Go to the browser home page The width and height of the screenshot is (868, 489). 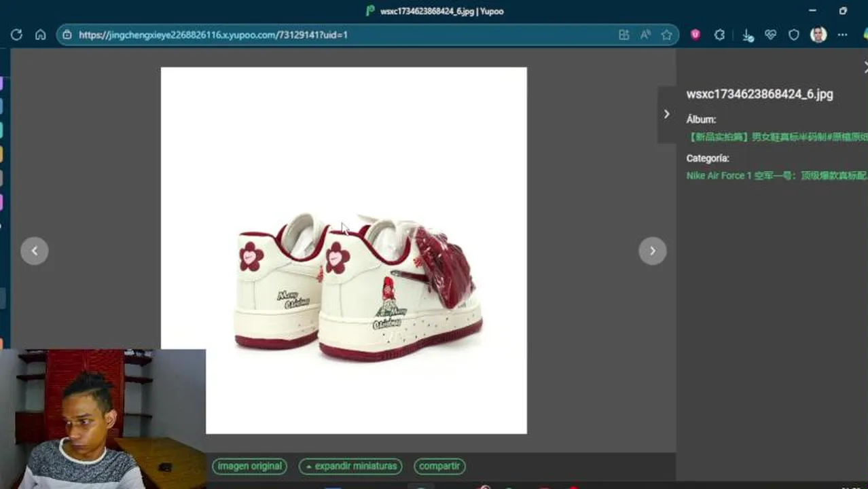41,35
